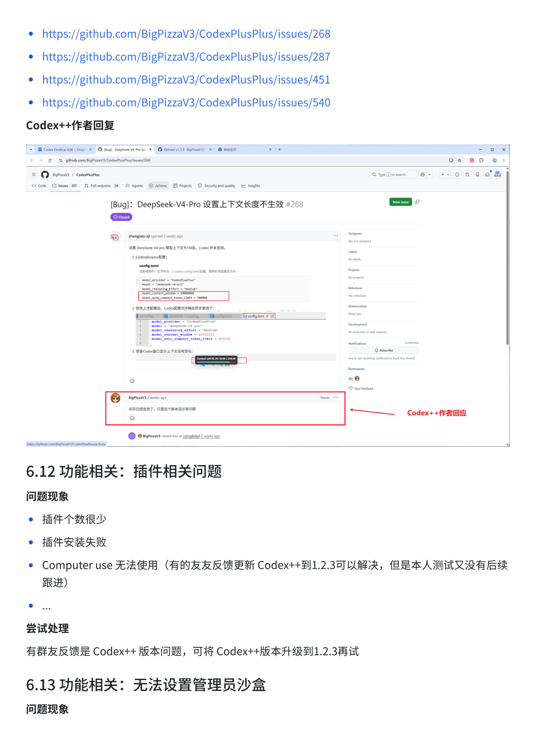Open the GitHub user avatar menu
This screenshot has width=535, height=756.
click(498, 174)
